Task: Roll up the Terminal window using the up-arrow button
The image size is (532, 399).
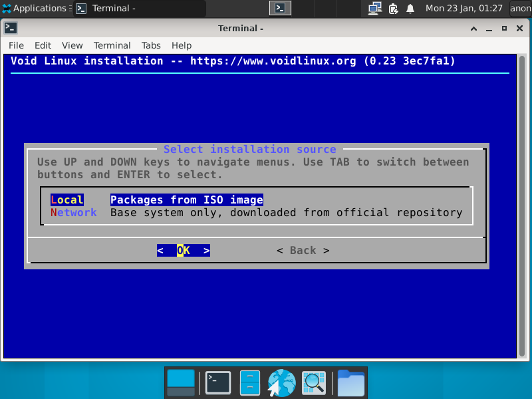Action: (x=473, y=29)
